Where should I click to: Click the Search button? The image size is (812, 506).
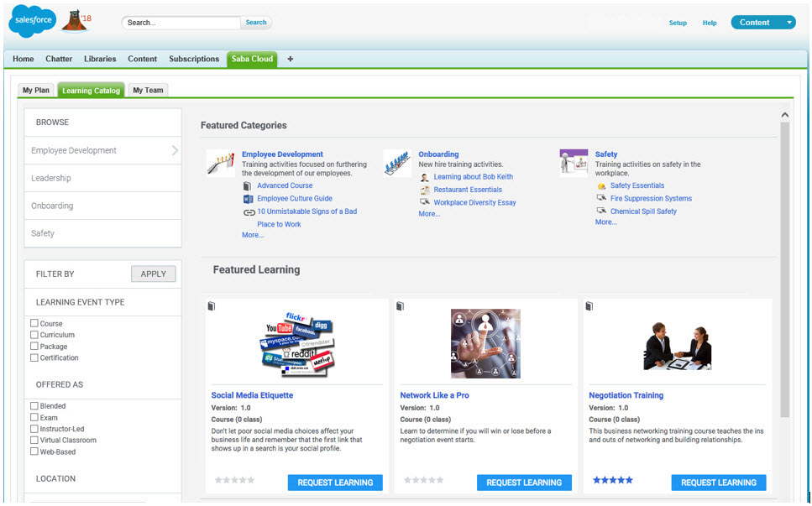click(256, 23)
